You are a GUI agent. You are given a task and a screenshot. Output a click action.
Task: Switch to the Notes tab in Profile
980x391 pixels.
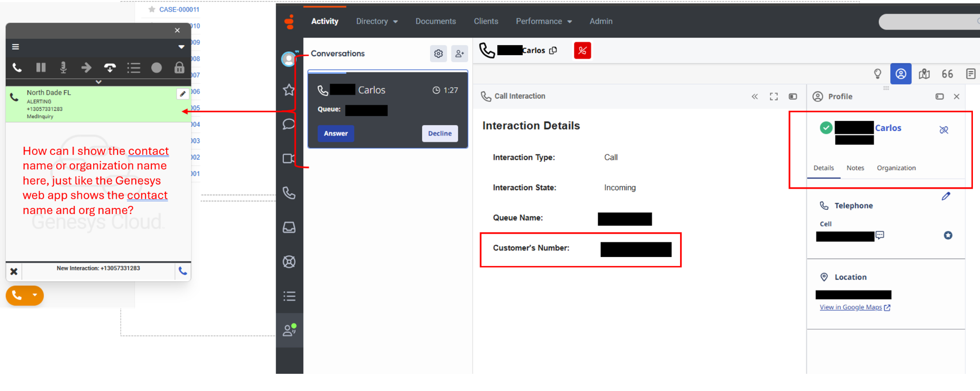coord(855,168)
